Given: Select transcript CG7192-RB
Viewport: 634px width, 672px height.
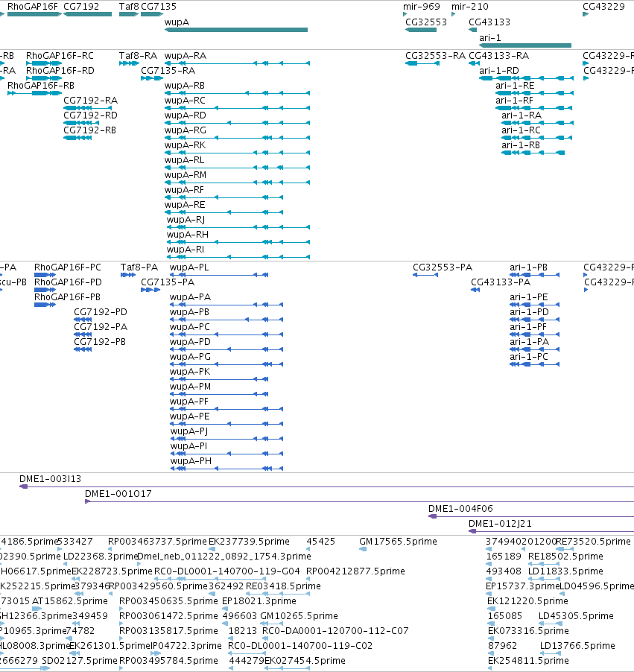Looking at the screenshot, I should click(90, 130).
